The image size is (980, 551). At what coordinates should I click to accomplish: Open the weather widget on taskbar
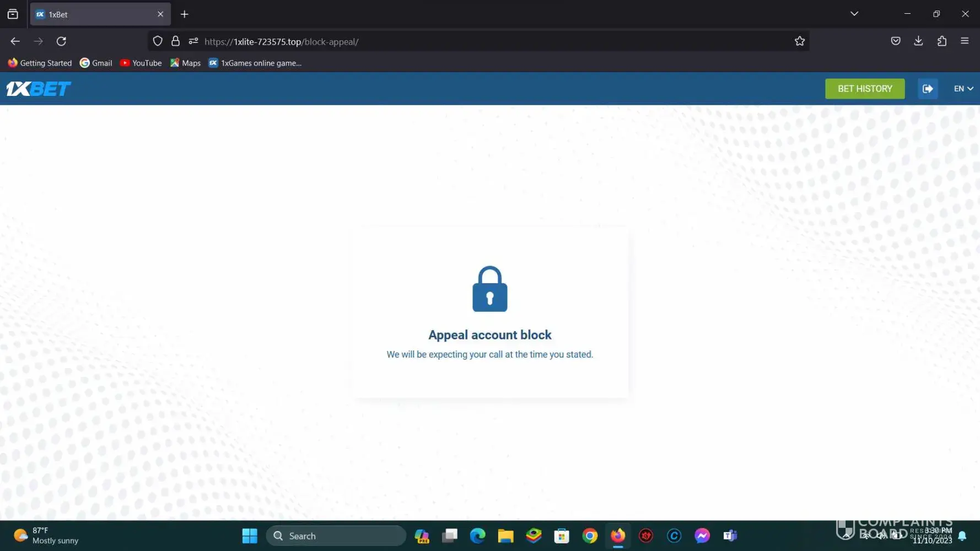pyautogui.click(x=46, y=536)
